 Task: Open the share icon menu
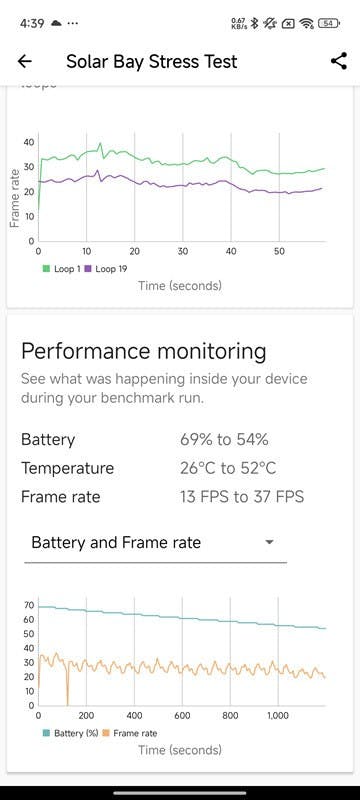coord(339,61)
